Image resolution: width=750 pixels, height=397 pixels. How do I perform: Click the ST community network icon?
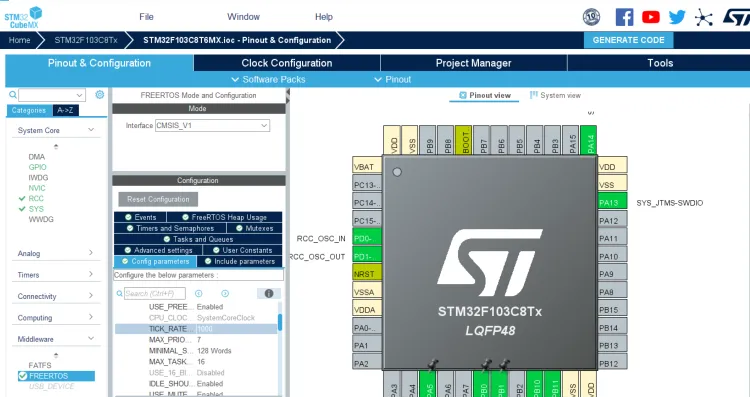[704, 17]
